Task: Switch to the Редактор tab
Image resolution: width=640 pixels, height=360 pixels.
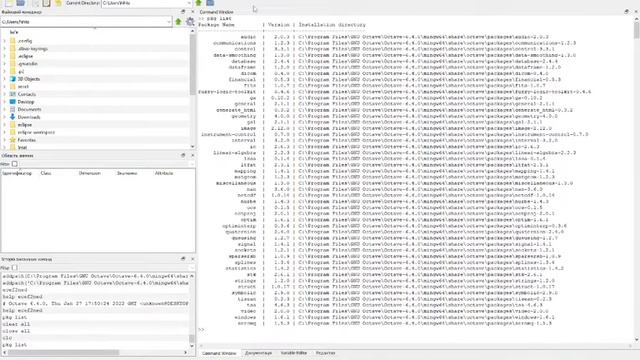Action: (325, 353)
